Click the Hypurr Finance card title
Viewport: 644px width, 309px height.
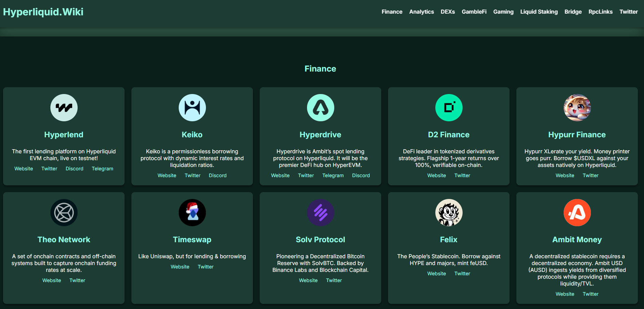[x=577, y=135]
